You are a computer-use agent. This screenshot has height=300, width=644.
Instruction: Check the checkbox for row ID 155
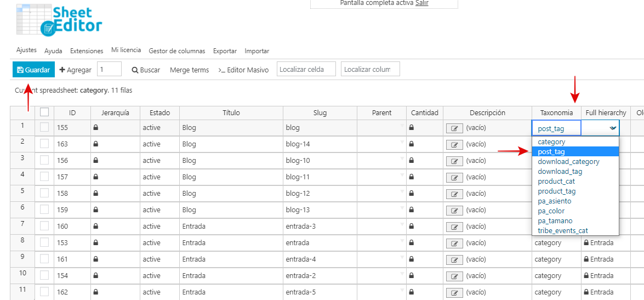tap(44, 128)
